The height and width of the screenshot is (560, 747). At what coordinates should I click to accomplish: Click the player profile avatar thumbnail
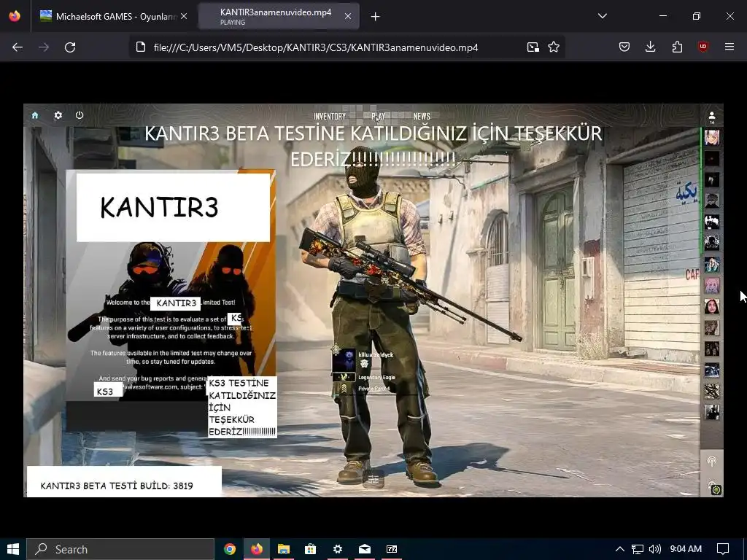(344, 360)
